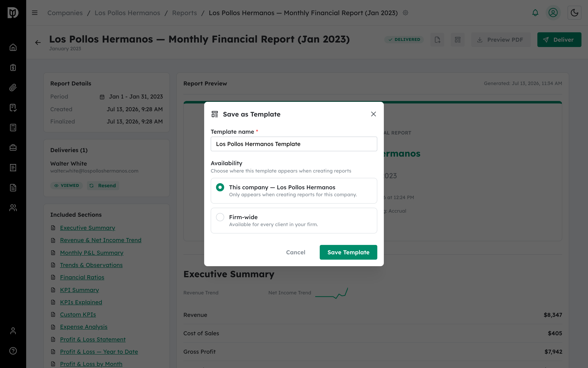Click the DELIVERED status badge
Screen dimensions: 588x368
[x=404, y=39]
